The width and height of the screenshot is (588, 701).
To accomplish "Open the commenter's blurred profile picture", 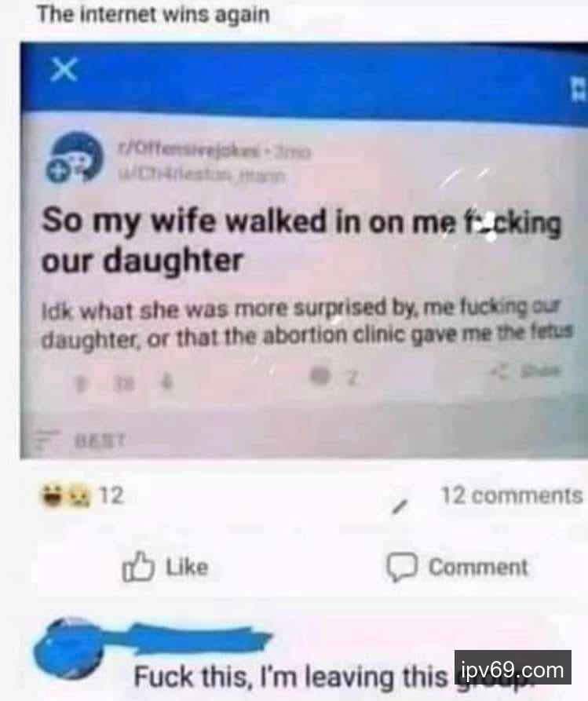I will (x=70, y=647).
